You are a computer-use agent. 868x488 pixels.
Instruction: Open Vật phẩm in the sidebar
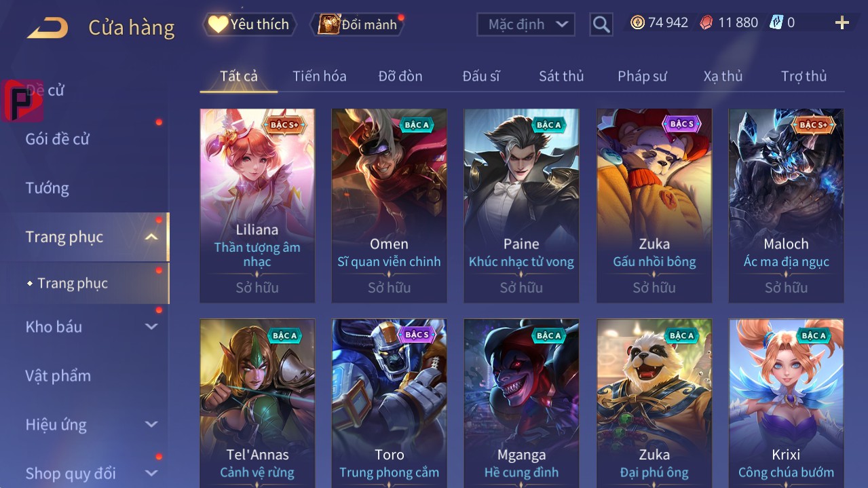[x=58, y=375]
